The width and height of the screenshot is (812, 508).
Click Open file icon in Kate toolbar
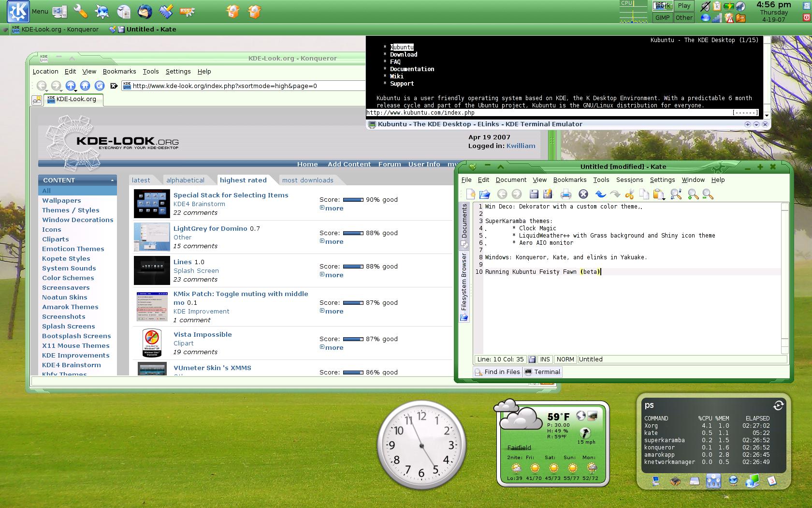[x=485, y=194]
